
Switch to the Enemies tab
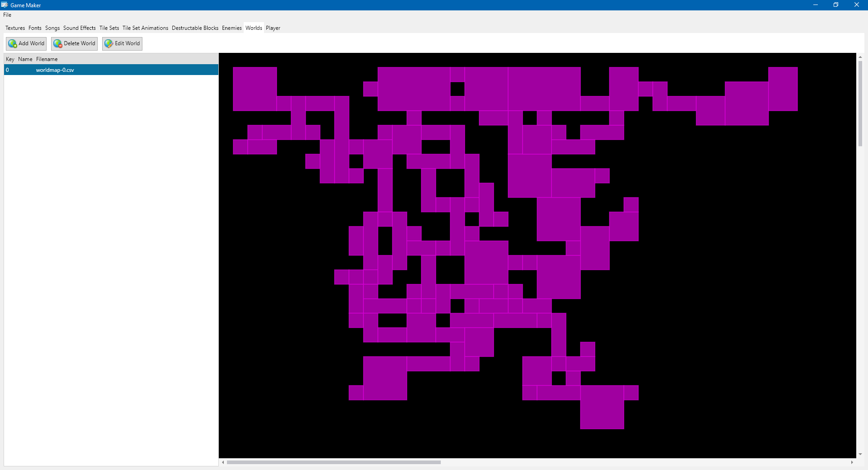click(232, 28)
